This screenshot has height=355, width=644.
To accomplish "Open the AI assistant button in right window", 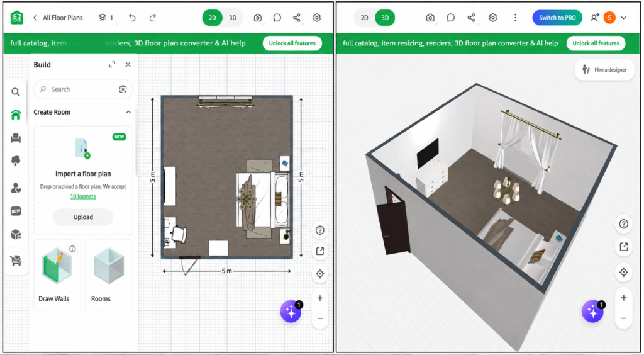I will tap(592, 312).
